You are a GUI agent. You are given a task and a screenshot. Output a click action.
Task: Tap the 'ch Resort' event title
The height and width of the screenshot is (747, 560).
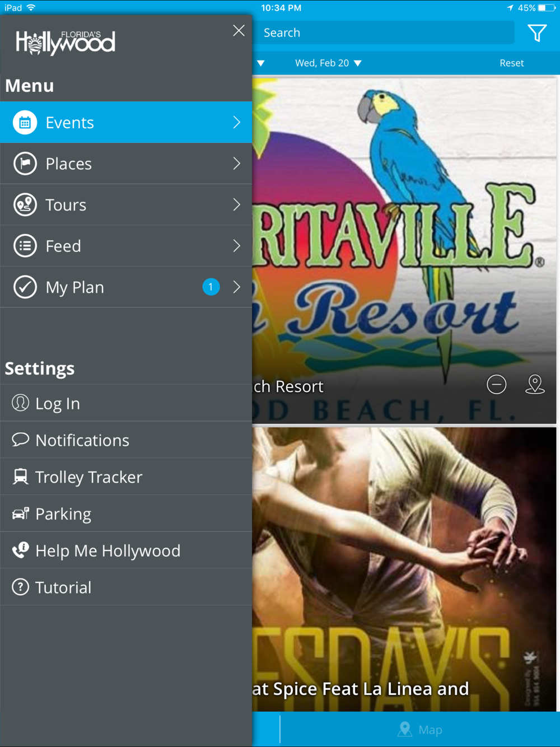(288, 386)
